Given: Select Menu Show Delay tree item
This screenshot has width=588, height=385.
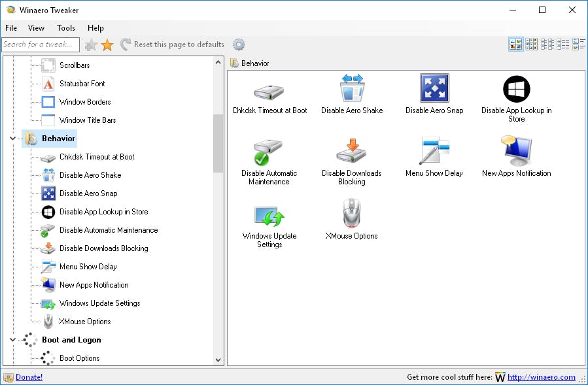Looking at the screenshot, I should tap(88, 267).
